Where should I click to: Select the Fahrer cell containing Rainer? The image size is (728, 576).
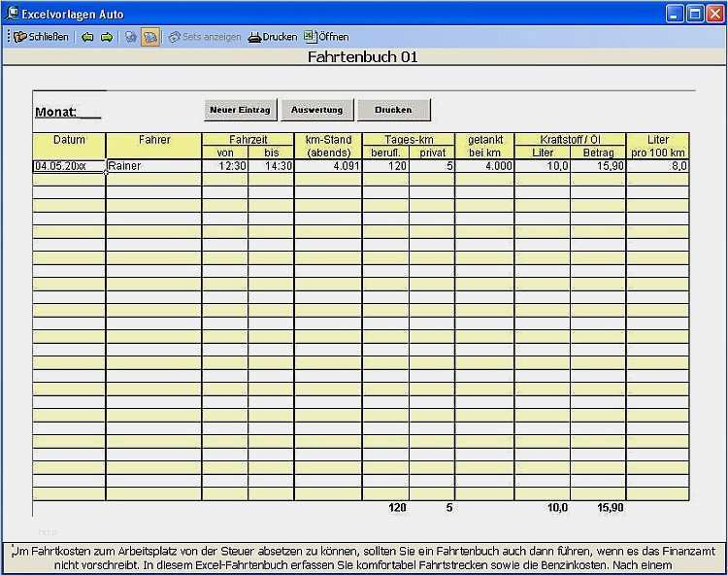(x=153, y=166)
